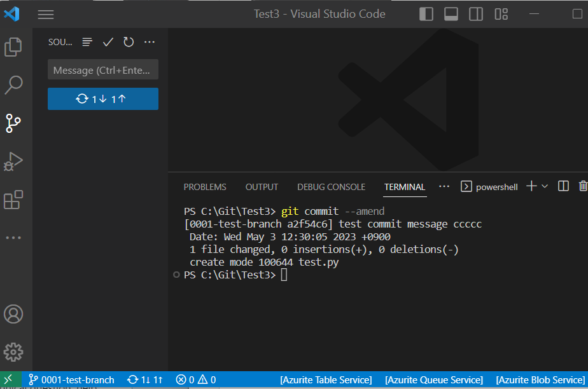View source control as tree or list

pos(87,42)
